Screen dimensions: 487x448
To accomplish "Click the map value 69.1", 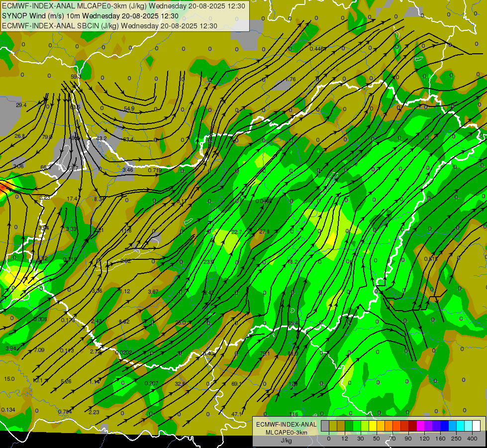I will [x=236, y=384].
